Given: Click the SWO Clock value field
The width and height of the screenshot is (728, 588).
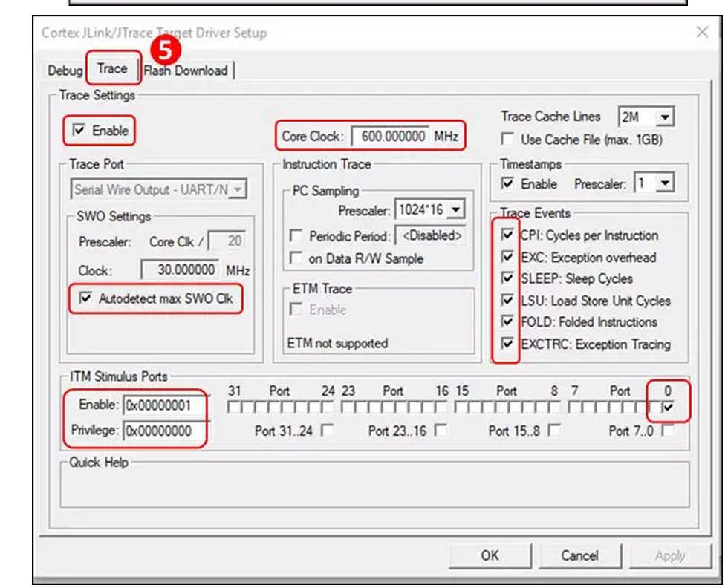Looking at the screenshot, I should pos(179,269).
